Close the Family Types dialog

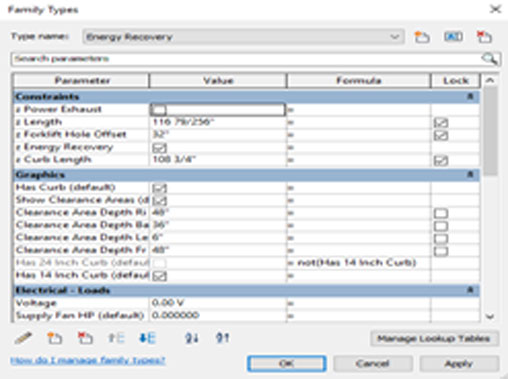[x=495, y=9]
